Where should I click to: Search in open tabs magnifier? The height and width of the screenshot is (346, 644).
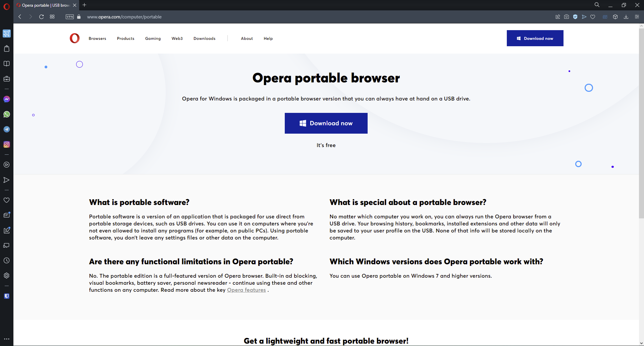597,5
